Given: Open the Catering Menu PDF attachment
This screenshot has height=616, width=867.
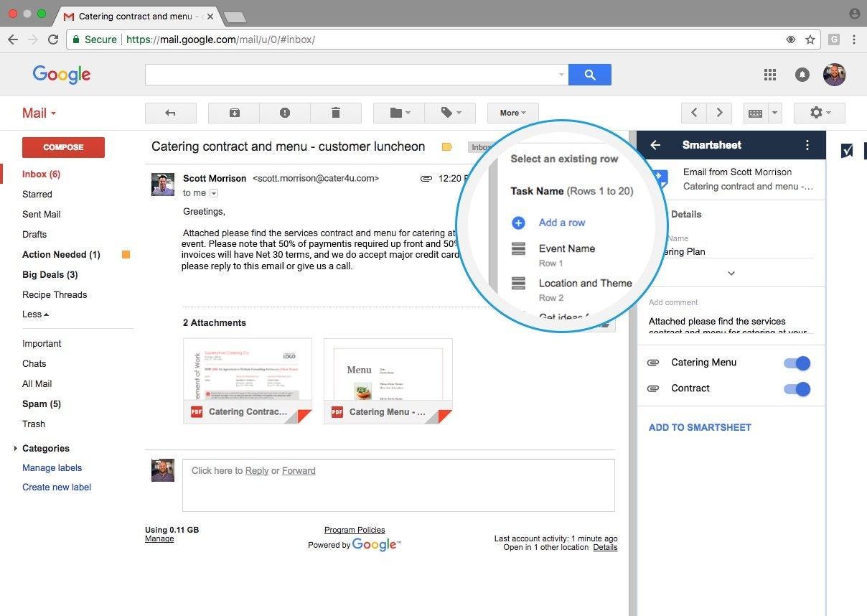Looking at the screenshot, I should click(x=388, y=381).
